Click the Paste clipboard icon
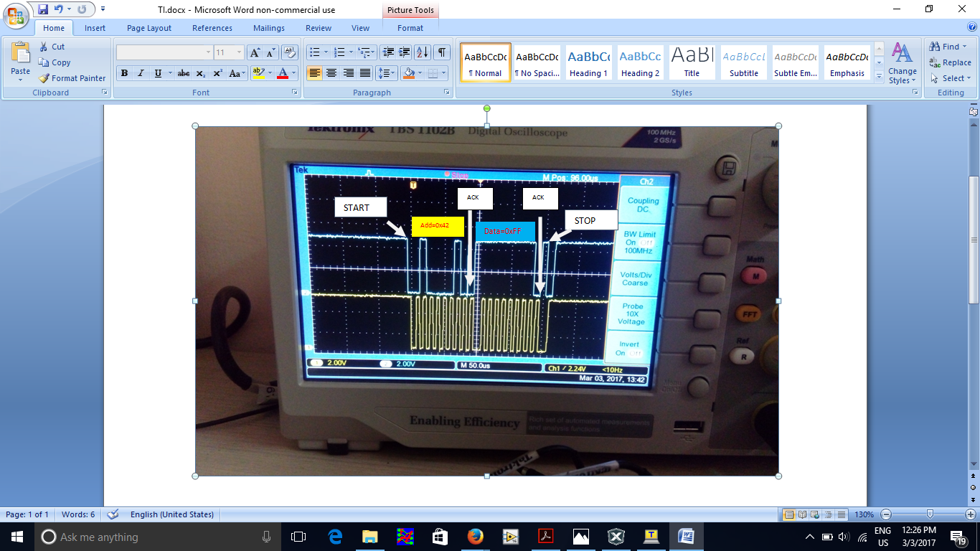The image size is (980, 551). (x=21, y=55)
